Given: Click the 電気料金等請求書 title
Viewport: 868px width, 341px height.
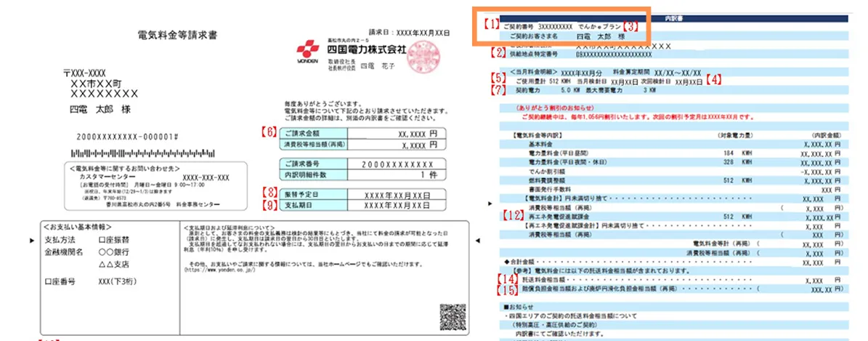Looking at the screenshot, I should (x=177, y=36).
